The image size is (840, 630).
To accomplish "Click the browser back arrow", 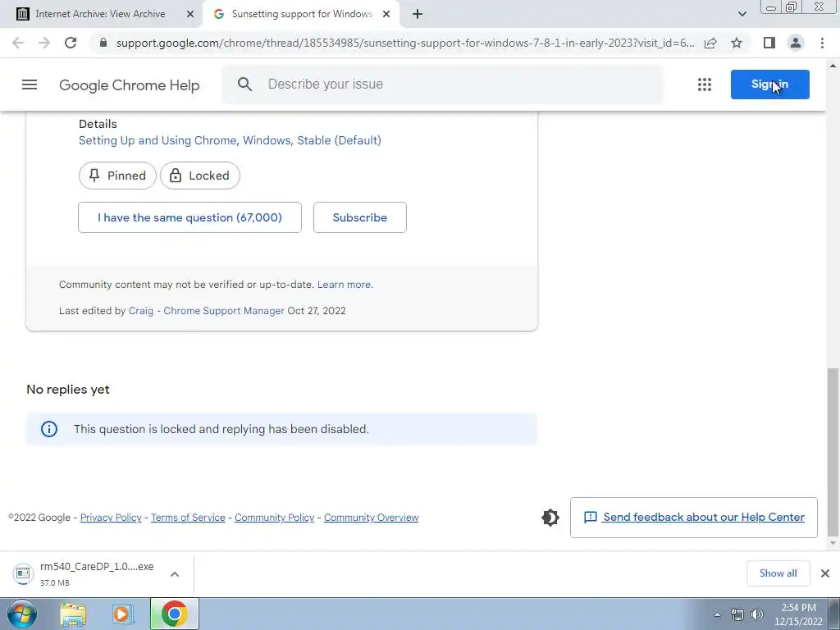I will coord(18,43).
